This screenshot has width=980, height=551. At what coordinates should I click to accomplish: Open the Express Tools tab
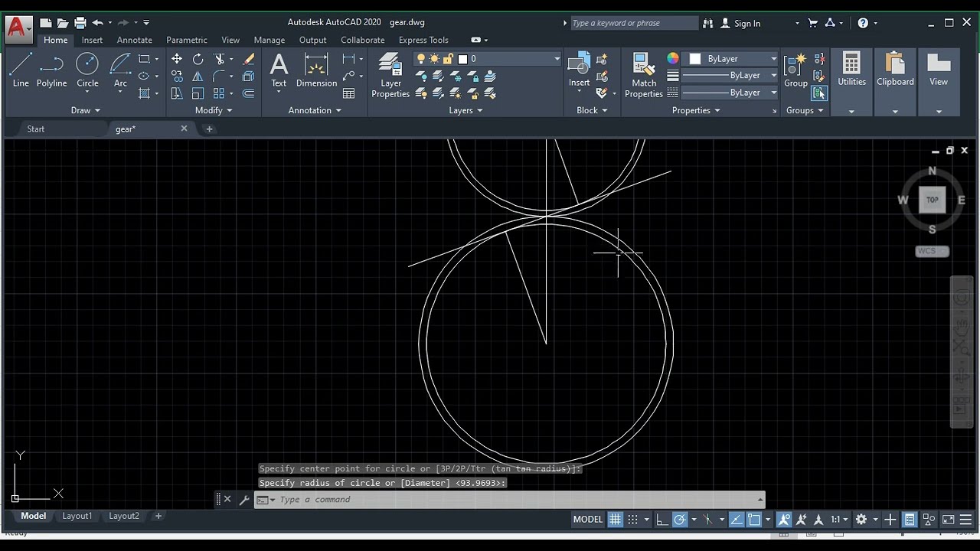(423, 40)
